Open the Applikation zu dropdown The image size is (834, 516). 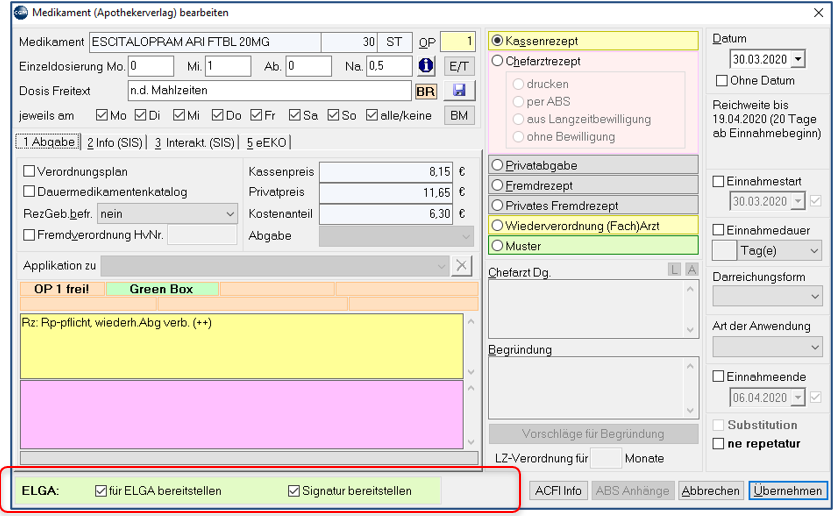point(275,265)
